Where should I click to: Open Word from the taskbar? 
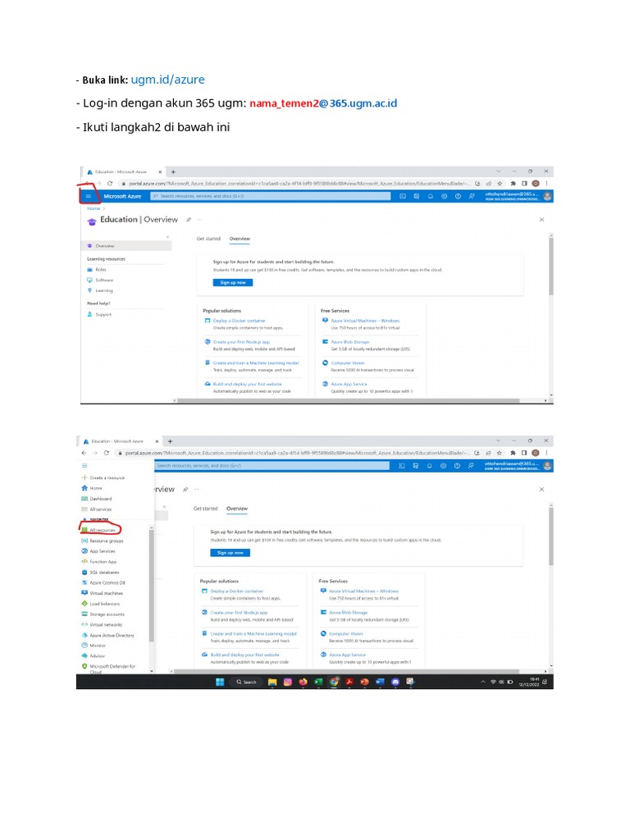(380, 682)
